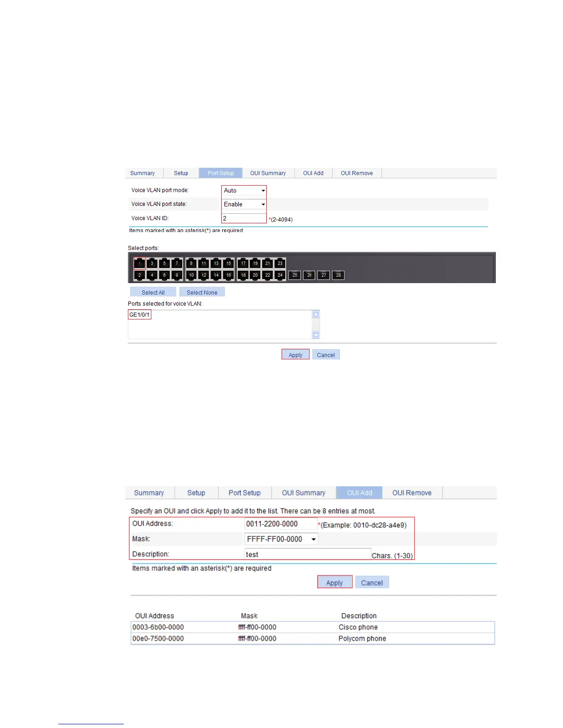Pick port 23 for voice VLAN
Screen dimensions: 563x728
click(x=280, y=263)
